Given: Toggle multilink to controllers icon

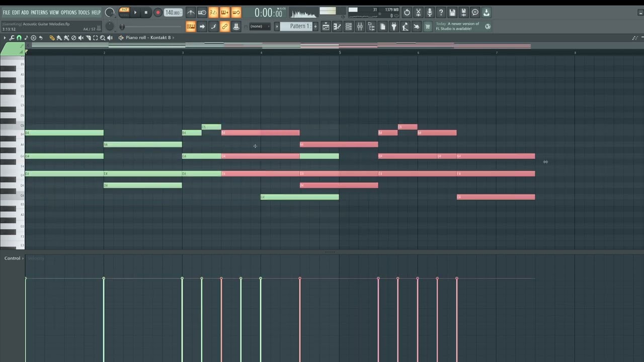Looking at the screenshot, I should click(236, 26).
